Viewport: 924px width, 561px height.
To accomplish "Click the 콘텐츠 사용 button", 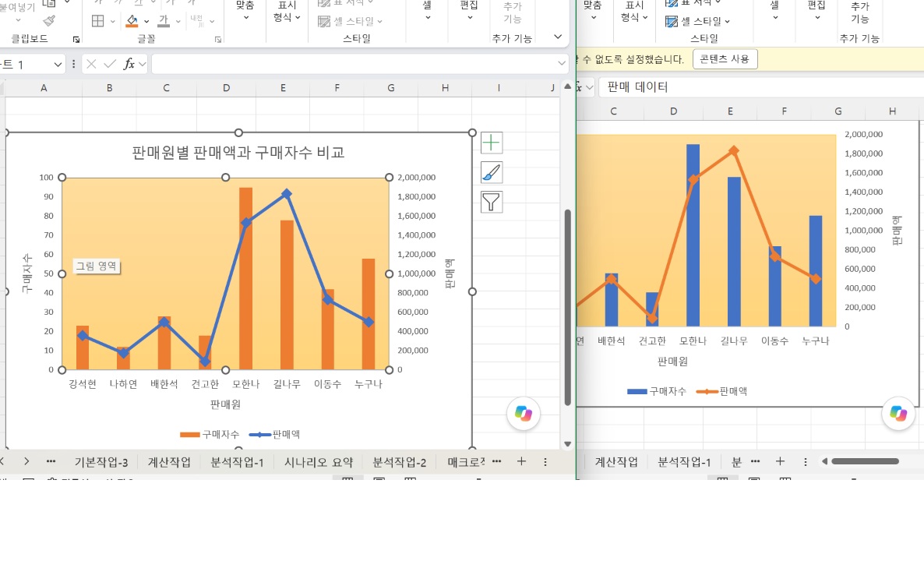I will (x=725, y=59).
